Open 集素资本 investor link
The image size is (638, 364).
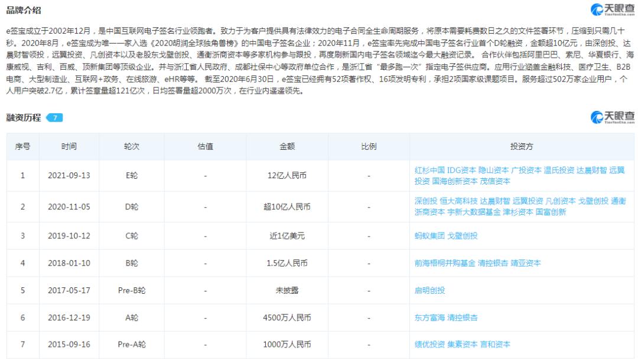pos(463,345)
